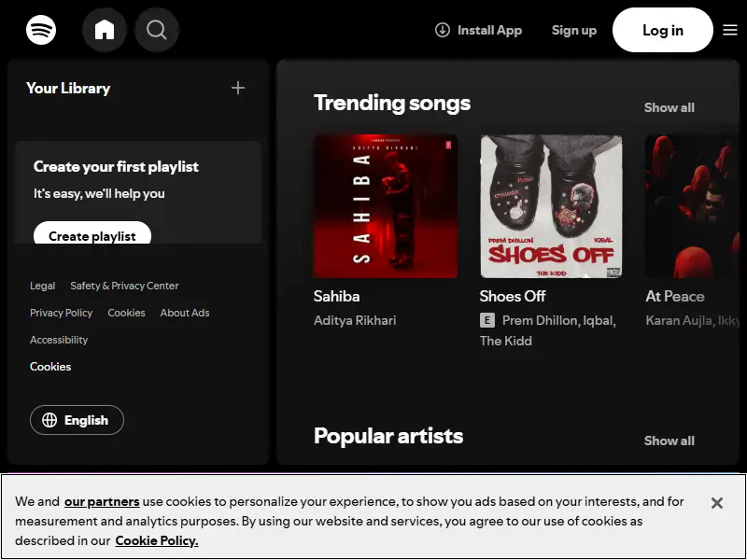Open the Accessibility link
The image size is (747, 560).
(59, 340)
